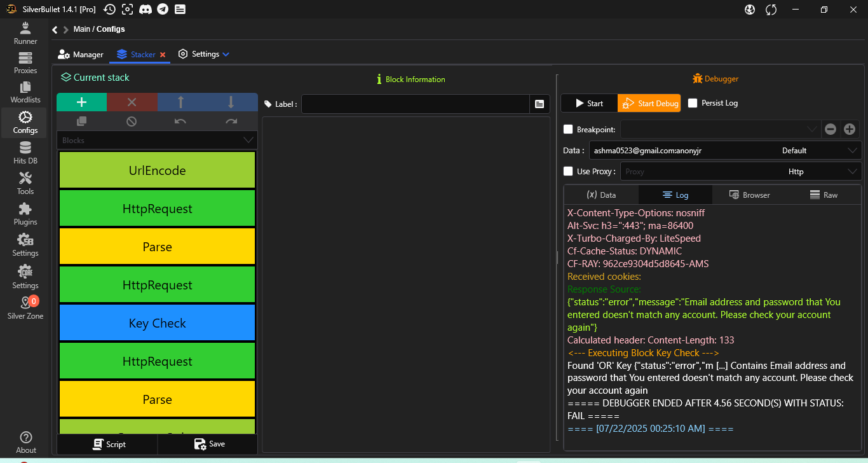
Task: Go to Wordlists in the sidebar
Action: [x=25, y=92]
